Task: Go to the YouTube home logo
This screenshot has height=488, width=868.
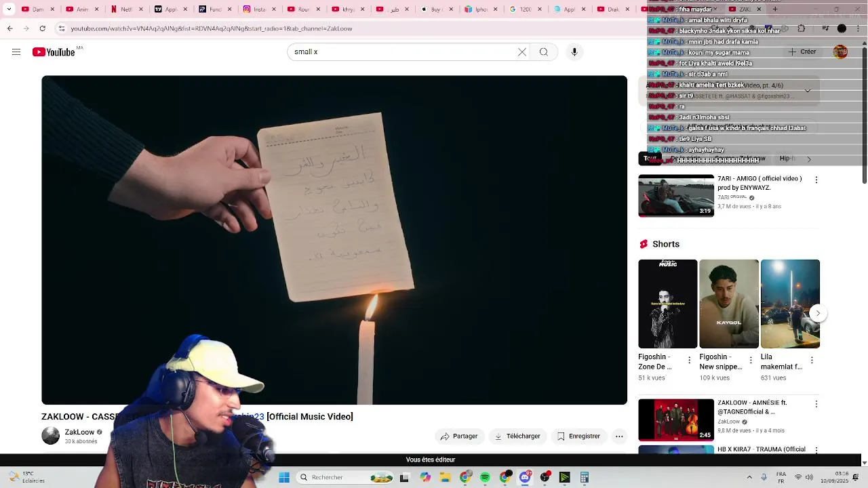Action: click(54, 52)
